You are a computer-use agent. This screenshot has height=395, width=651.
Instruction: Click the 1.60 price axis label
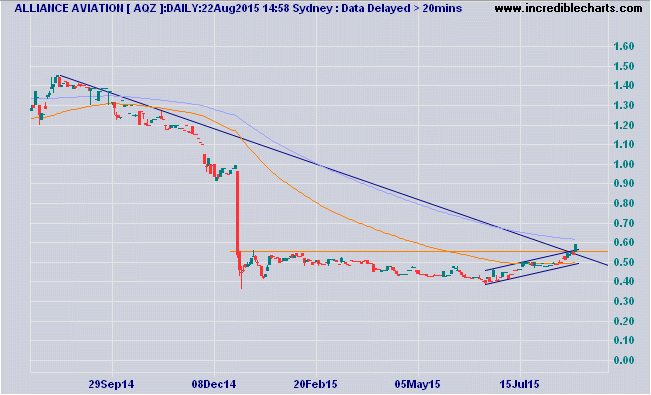624,46
